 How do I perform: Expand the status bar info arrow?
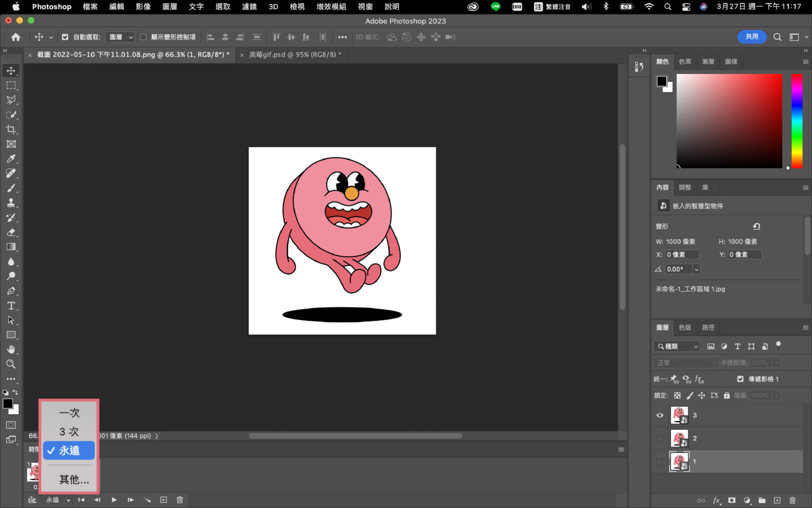156,436
